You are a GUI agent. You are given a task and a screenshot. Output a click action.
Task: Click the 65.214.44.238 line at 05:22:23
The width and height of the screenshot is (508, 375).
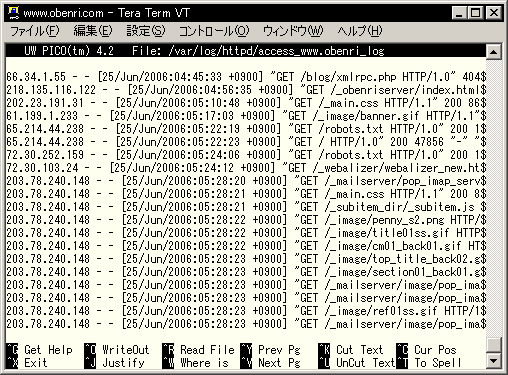[246, 142]
